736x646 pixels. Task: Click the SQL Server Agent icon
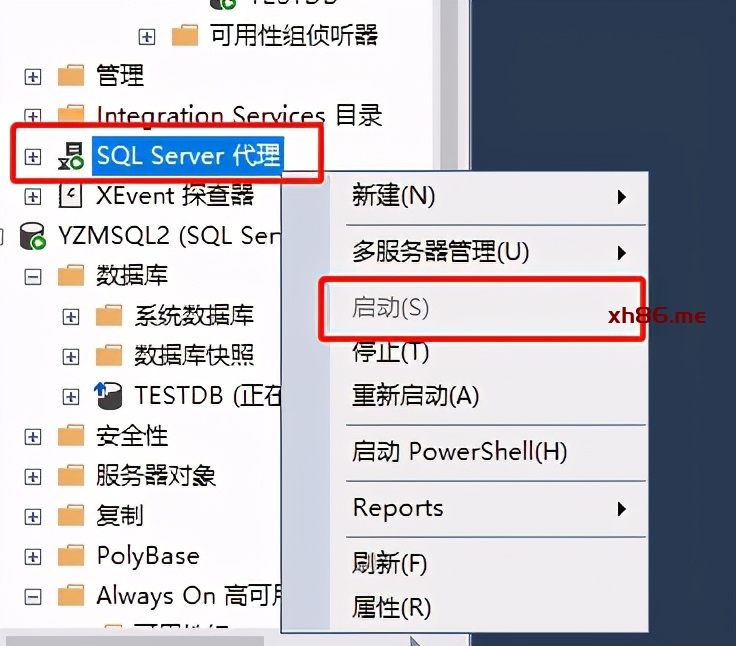(71, 156)
